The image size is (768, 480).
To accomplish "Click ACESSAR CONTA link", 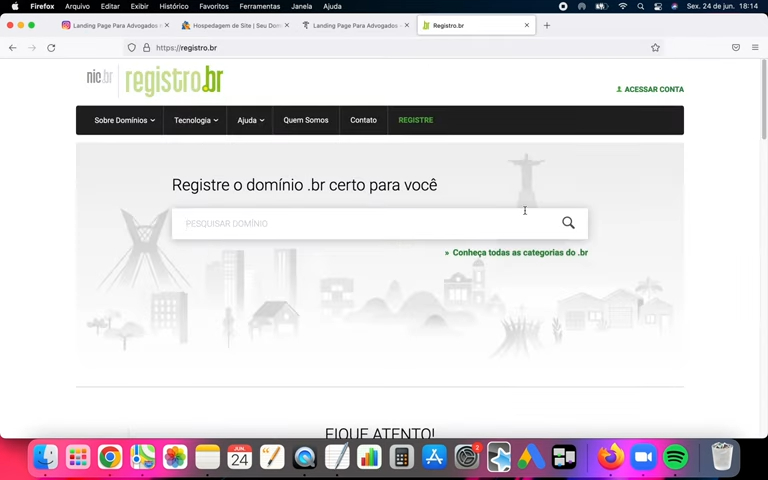I will (x=650, y=89).
